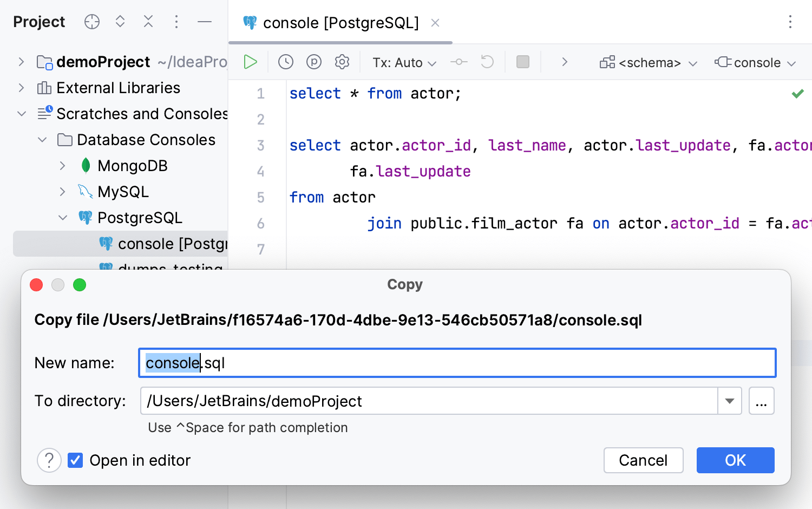Open the <schema> selector dropdown

pyautogui.click(x=649, y=63)
